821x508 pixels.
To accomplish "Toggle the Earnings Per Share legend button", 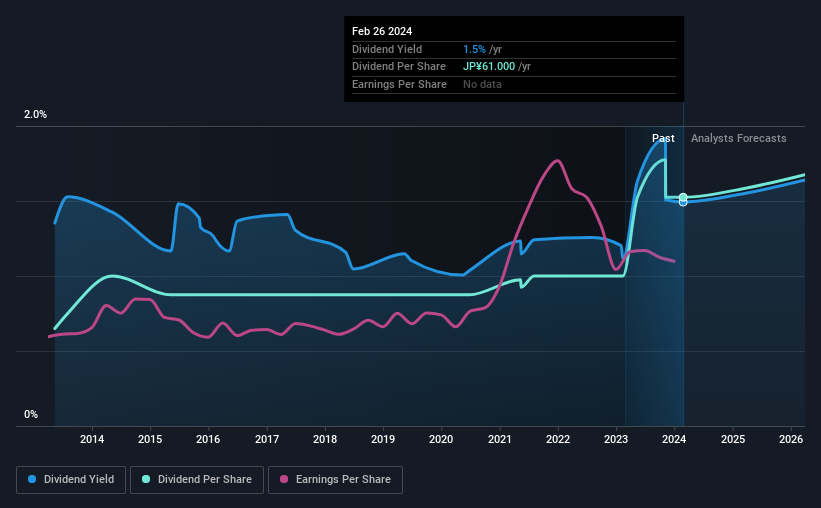I will tap(335, 480).
